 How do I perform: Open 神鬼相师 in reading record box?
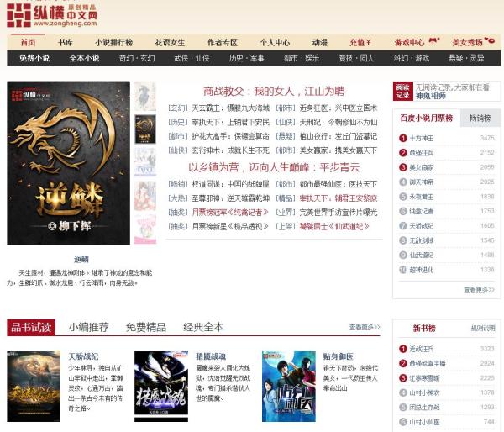[430, 96]
